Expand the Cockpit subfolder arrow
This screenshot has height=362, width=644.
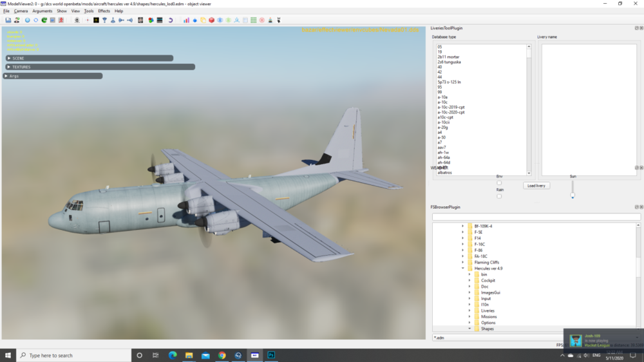click(469, 280)
